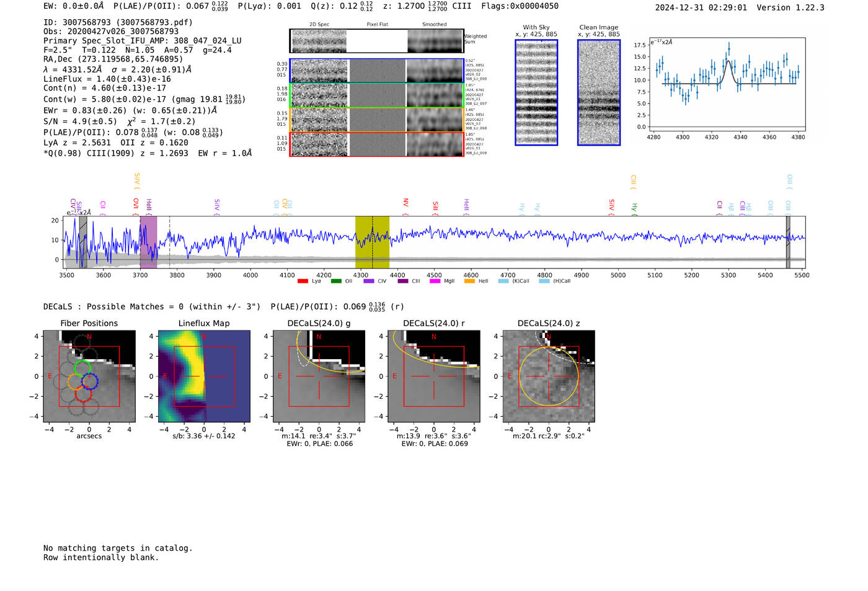Click the blue fiber circle in Fiber Positions
The width and height of the screenshot is (868, 591).
(90, 381)
